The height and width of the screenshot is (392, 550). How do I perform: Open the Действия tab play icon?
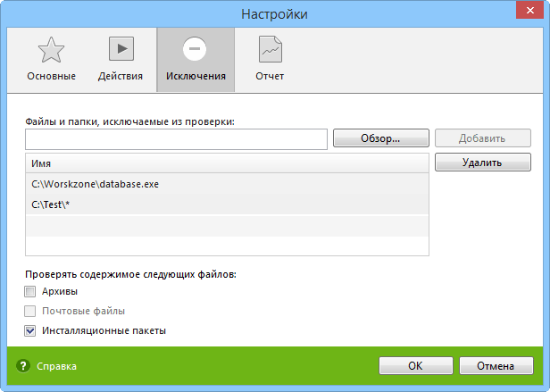[x=121, y=49]
